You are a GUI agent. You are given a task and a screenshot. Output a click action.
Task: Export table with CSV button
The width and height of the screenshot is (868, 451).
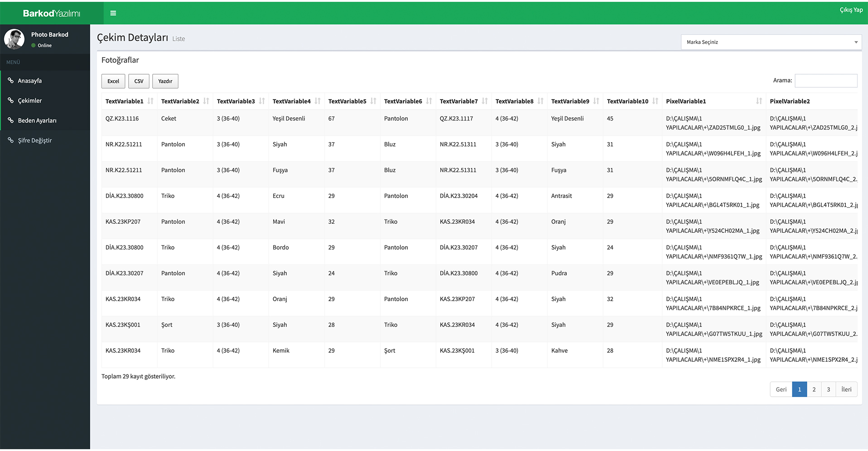click(x=139, y=82)
